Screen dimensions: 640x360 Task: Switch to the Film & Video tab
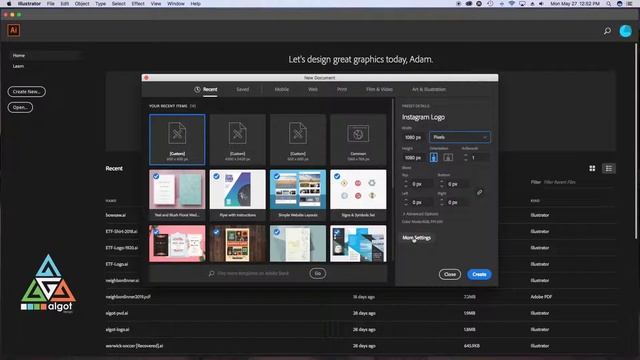tap(379, 89)
